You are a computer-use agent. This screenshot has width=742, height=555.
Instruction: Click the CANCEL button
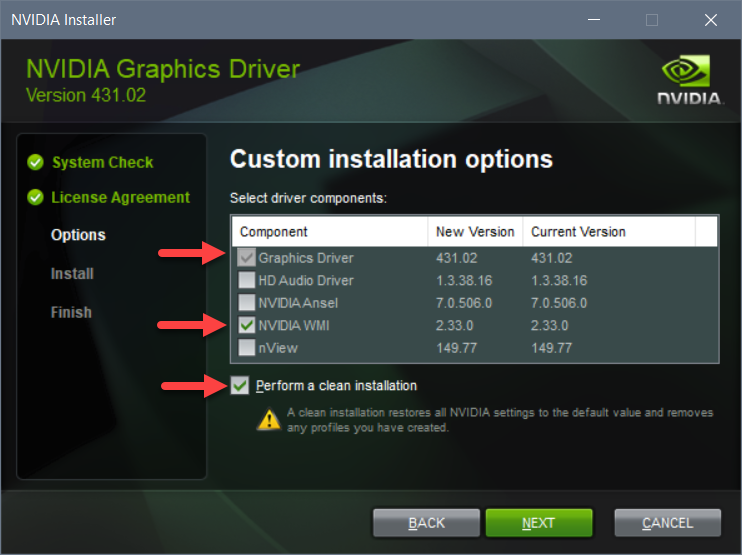[x=668, y=523]
